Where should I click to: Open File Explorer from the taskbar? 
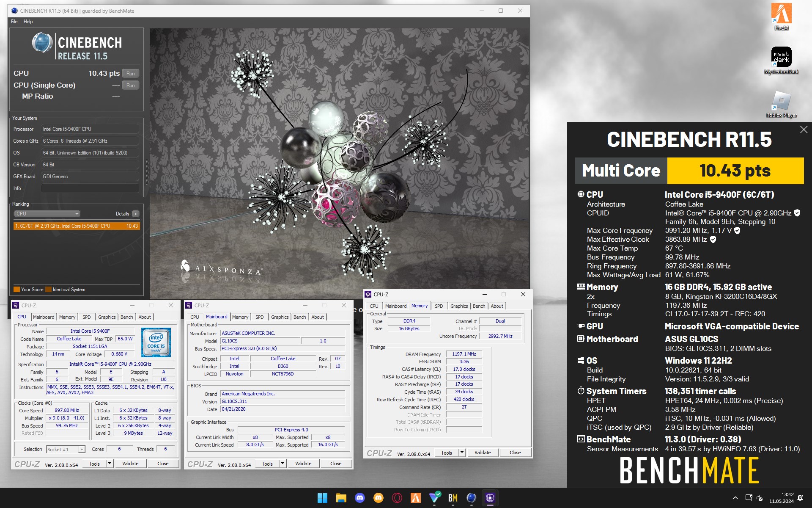tap(341, 498)
